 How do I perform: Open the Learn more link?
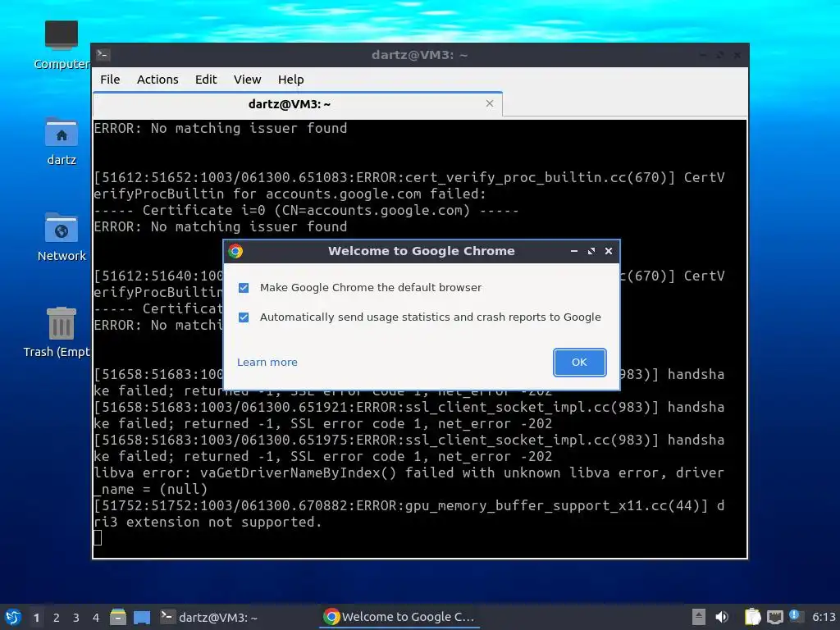tap(267, 362)
